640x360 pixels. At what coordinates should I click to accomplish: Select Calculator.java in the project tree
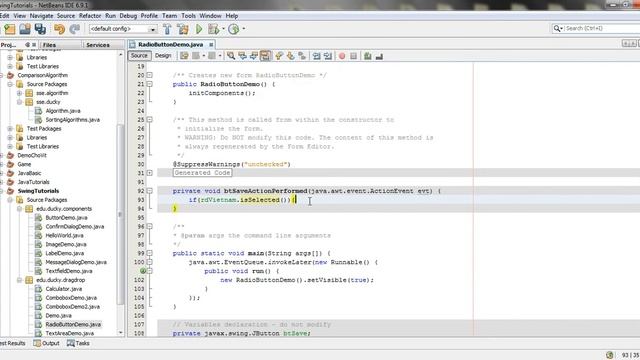[64, 289]
